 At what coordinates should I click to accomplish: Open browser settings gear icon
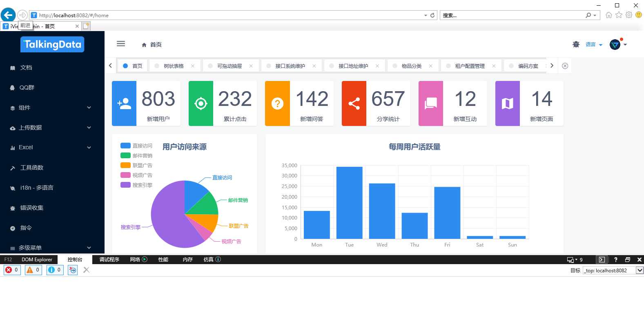629,15
